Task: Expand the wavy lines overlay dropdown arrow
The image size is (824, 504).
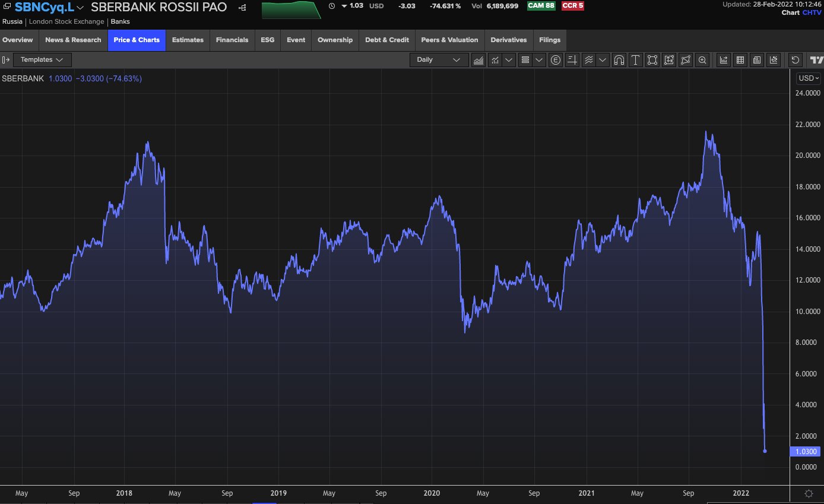Action: click(x=604, y=60)
